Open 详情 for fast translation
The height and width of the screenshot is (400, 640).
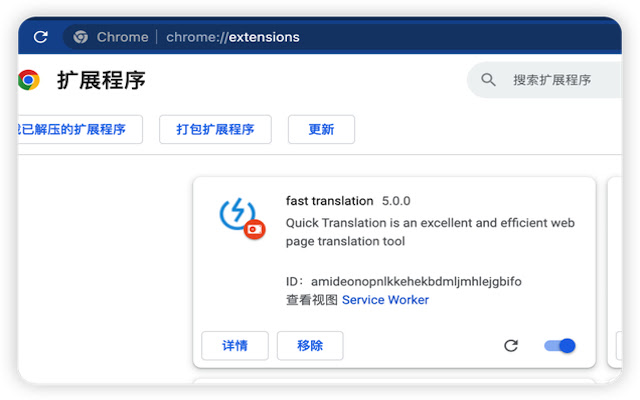(235, 346)
